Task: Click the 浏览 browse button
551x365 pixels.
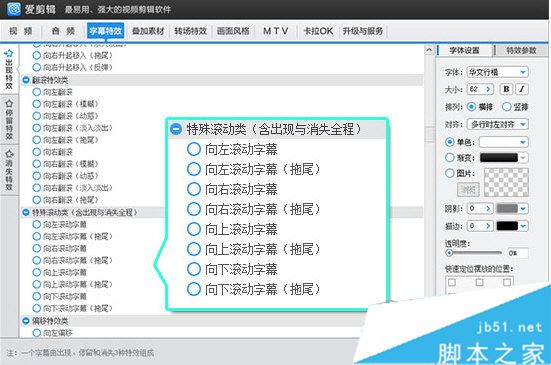Action: click(468, 190)
